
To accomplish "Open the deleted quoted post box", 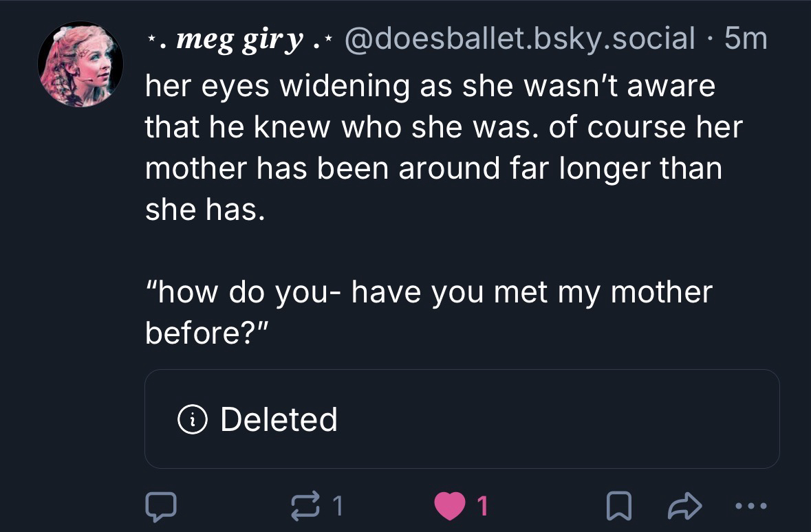I will tap(462, 419).
